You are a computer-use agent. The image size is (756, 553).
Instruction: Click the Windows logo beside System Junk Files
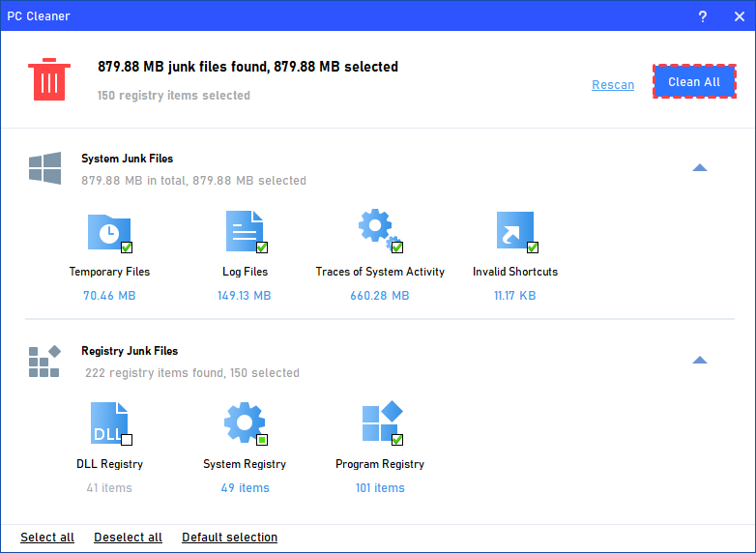point(44,168)
